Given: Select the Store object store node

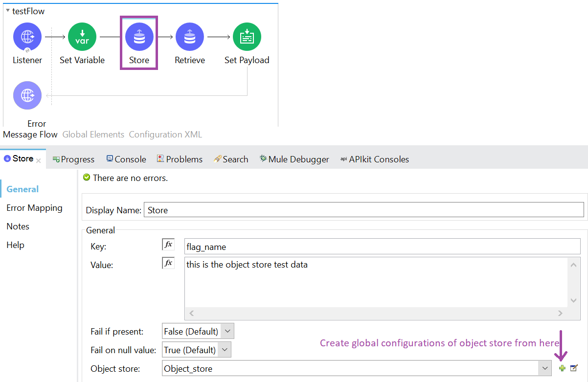Looking at the screenshot, I should coord(139,37).
